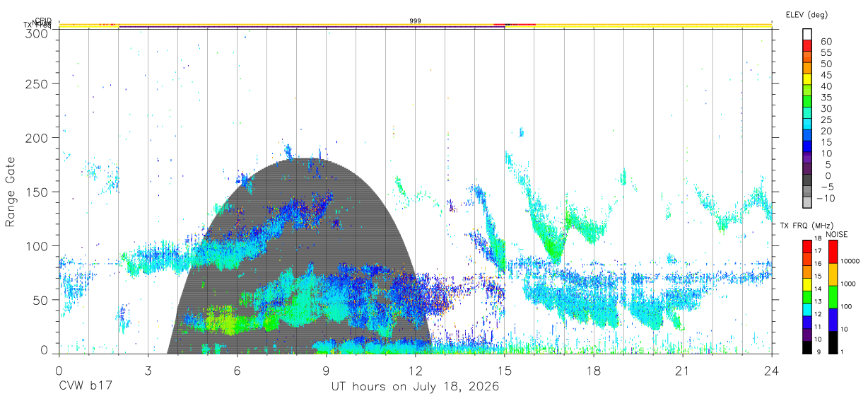The height and width of the screenshot is (401, 868).
Task: Click the "45" value on the ELEV scale
Action: (826, 75)
